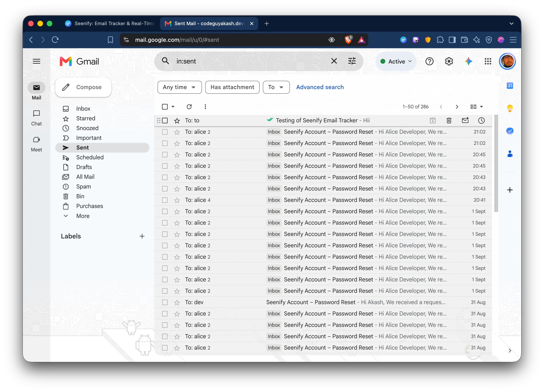544x392 pixels.
Task: Open the more actions three-dot menu
Action: (x=205, y=107)
